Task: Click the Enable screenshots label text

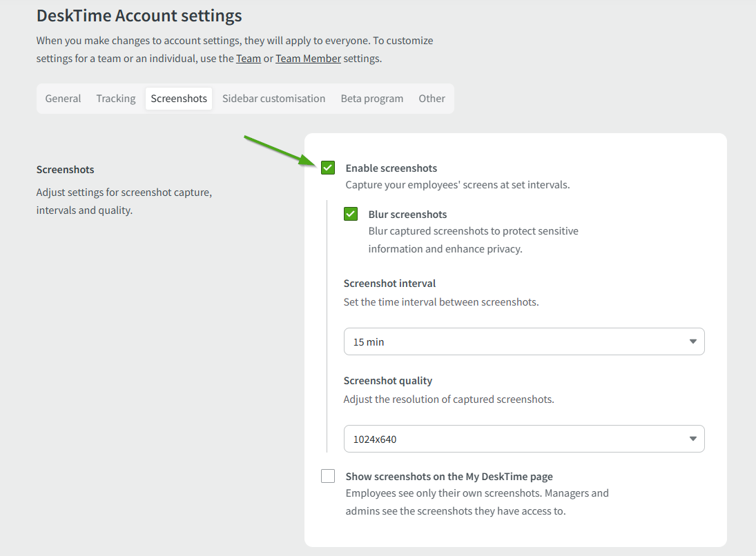Action: tap(391, 168)
